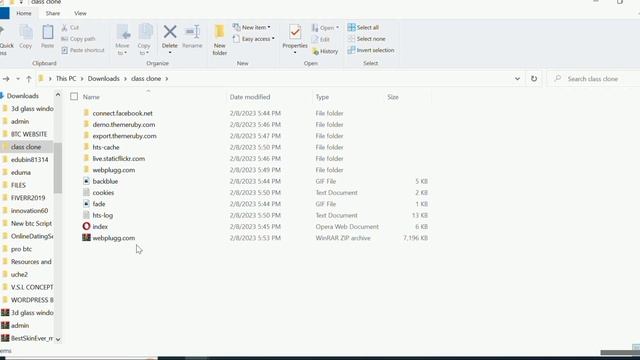Open the blue File tab
This screenshot has height=360, width=640.
coord(4,13)
